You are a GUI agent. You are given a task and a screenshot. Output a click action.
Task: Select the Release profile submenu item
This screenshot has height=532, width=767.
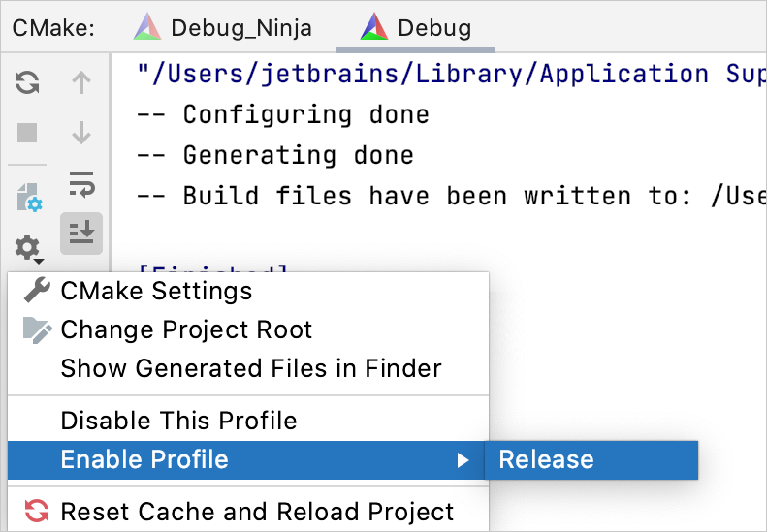pos(546,459)
